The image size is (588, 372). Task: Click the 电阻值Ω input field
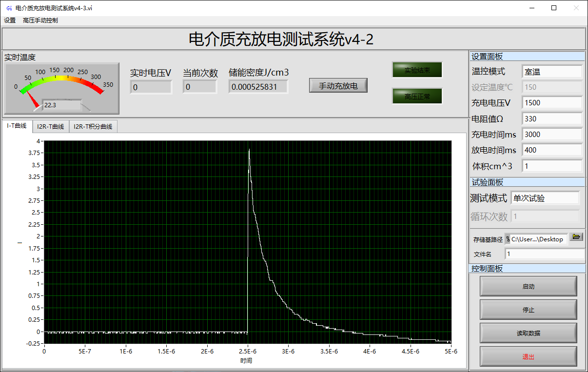pos(551,118)
